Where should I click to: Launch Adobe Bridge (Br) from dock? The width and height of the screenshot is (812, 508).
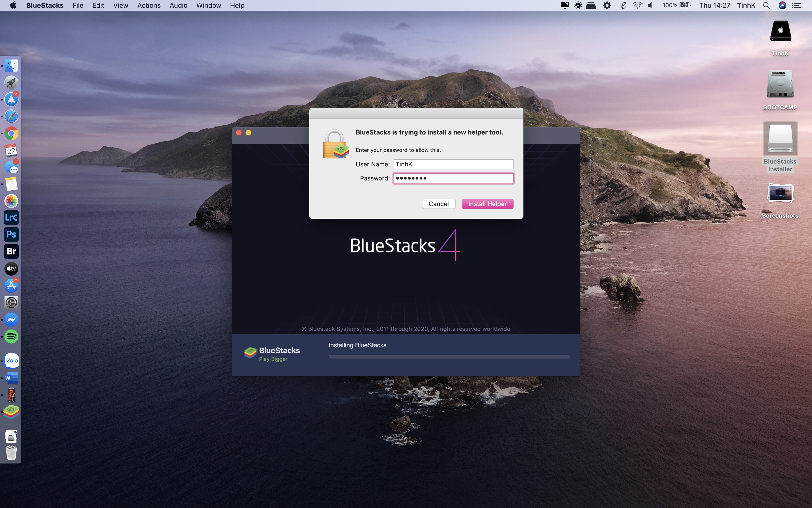pos(11,251)
